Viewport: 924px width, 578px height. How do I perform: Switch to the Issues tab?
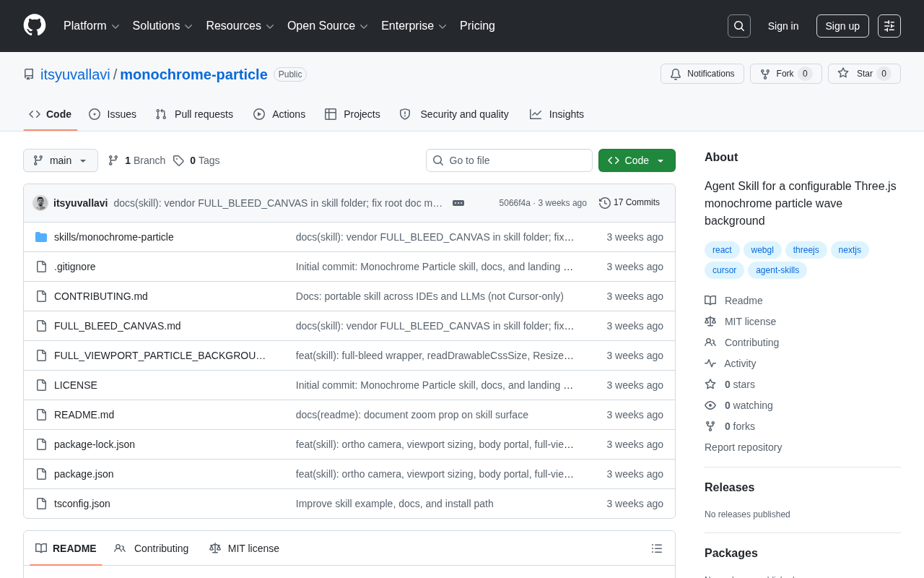pyautogui.click(x=113, y=114)
